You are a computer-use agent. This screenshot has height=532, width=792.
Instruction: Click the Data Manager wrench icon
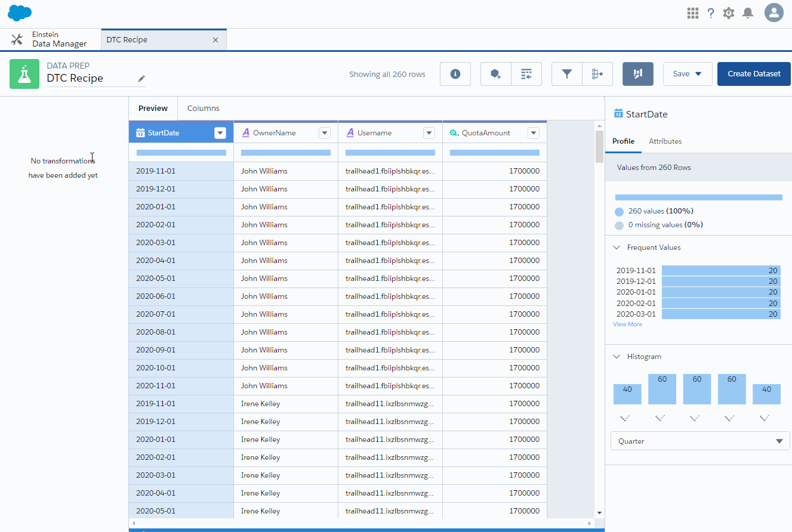pos(17,39)
